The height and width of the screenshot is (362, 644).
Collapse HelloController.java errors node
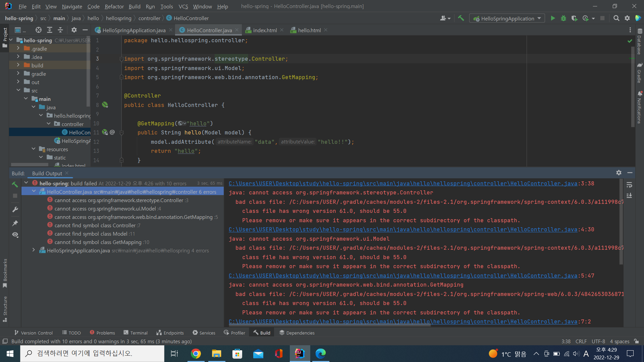tap(34, 192)
